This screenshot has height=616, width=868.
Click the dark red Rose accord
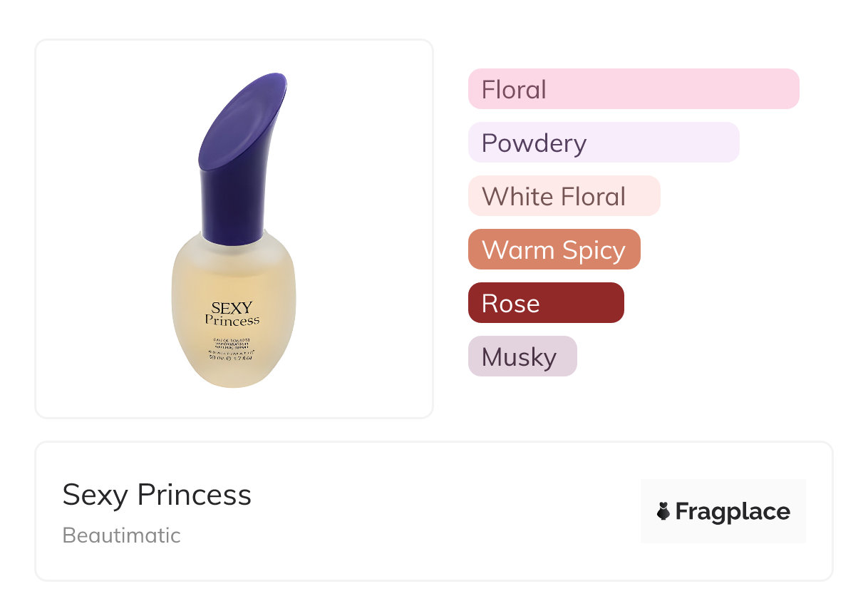click(545, 303)
